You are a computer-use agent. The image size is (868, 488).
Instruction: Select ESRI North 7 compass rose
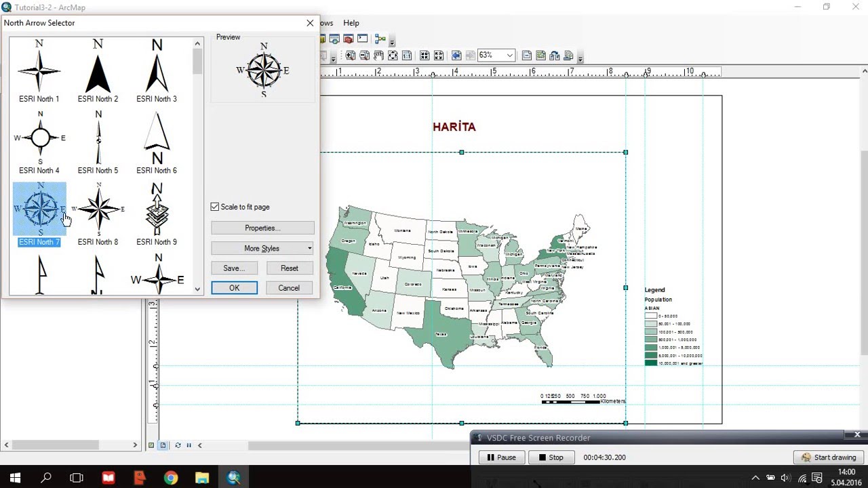[x=39, y=214]
